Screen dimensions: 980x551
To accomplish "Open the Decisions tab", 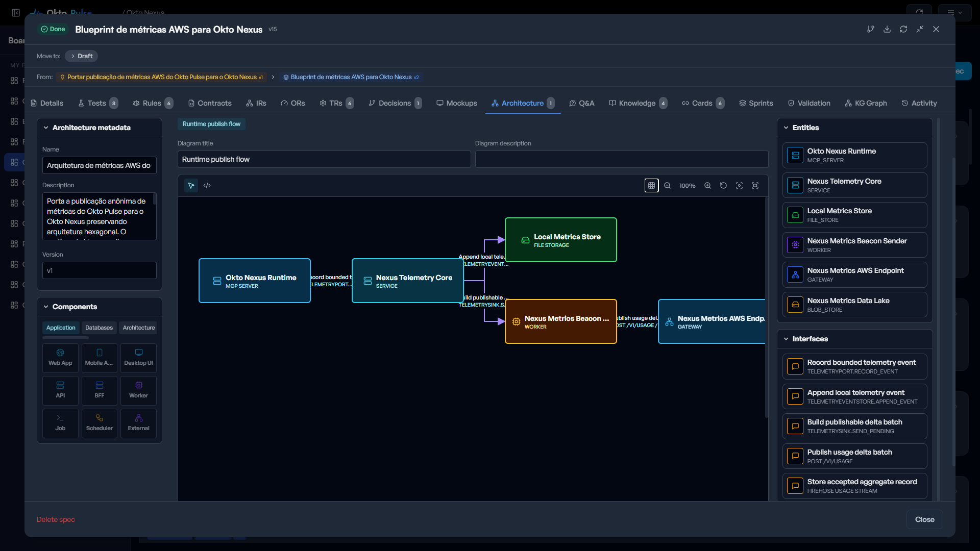I will [395, 103].
